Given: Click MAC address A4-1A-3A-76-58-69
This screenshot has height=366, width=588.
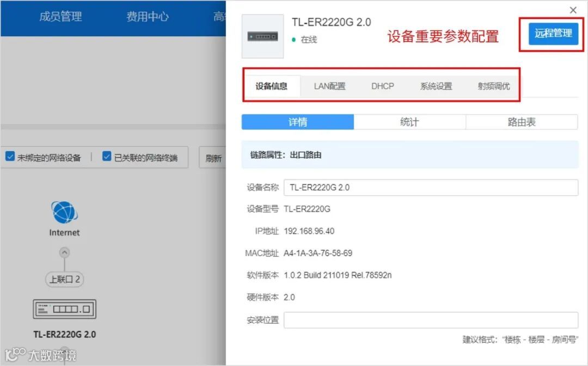Looking at the screenshot, I should (318, 253).
